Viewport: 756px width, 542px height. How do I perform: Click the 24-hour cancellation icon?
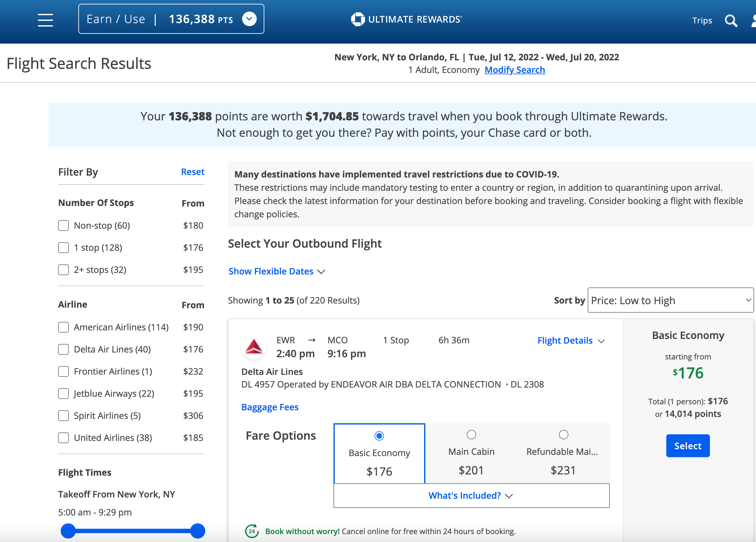[x=252, y=531]
